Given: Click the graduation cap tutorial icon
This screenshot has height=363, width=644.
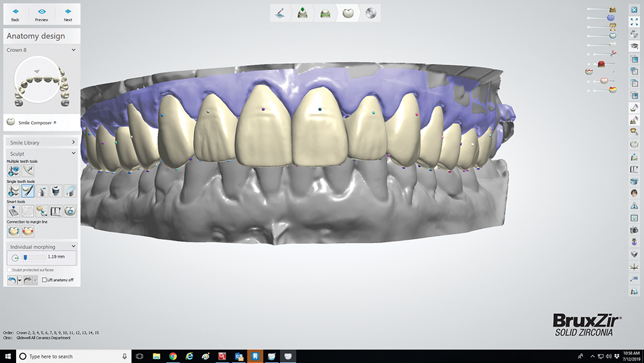Looking at the screenshot, I should click(634, 46).
